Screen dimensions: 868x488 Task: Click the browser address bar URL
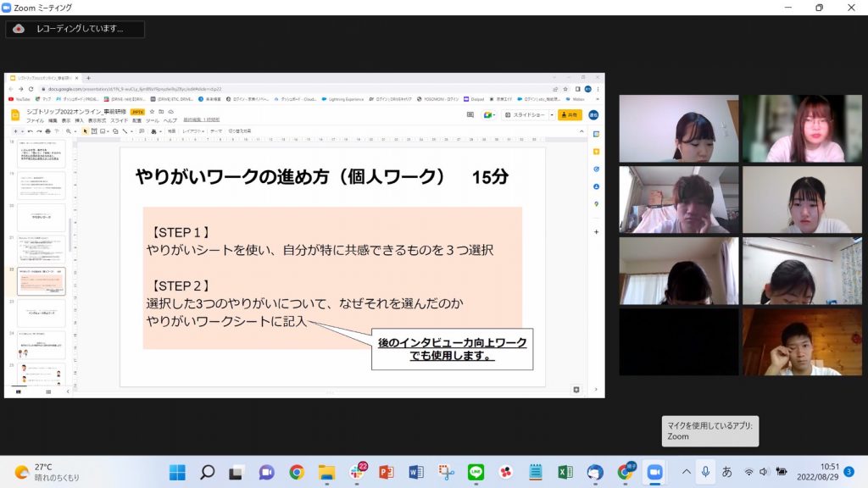tap(135, 89)
